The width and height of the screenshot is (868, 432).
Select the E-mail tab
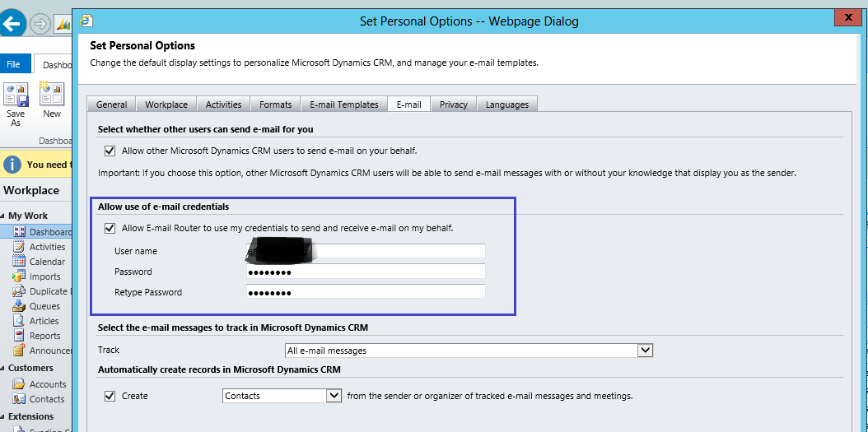pos(409,104)
